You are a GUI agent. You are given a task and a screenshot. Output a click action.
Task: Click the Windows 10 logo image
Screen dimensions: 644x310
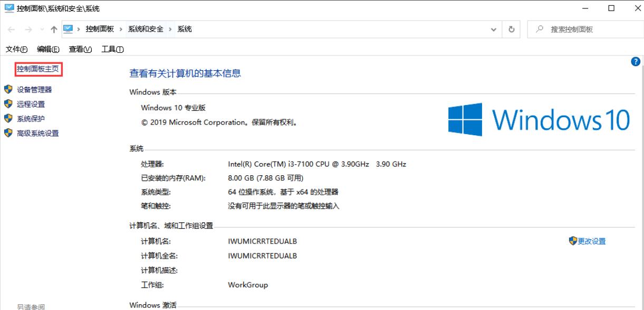[539, 120]
